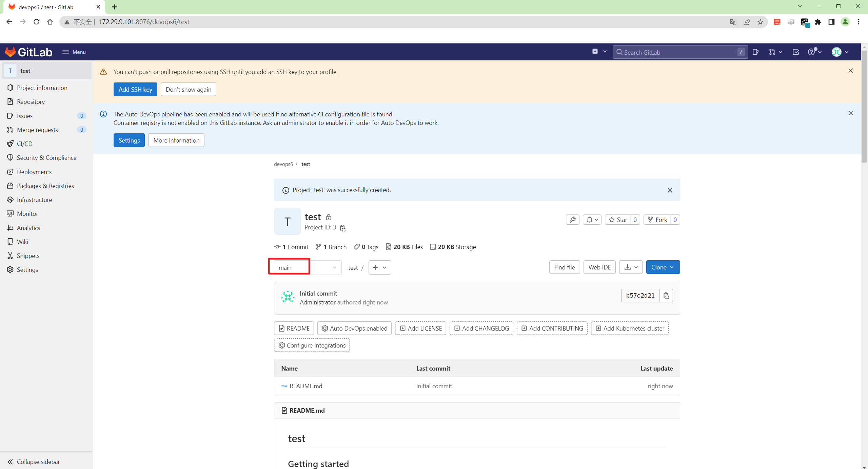Click the Find file button

click(x=564, y=267)
